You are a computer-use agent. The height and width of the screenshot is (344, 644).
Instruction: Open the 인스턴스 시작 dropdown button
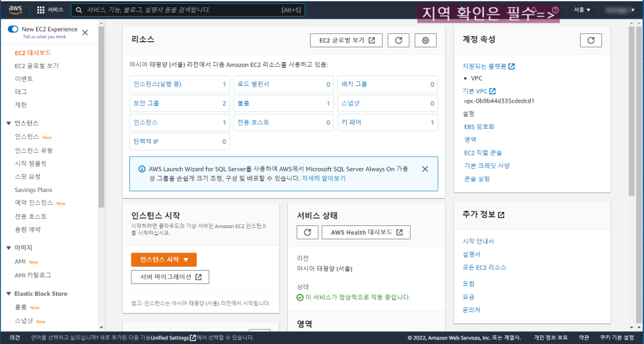(x=164, y=260)
